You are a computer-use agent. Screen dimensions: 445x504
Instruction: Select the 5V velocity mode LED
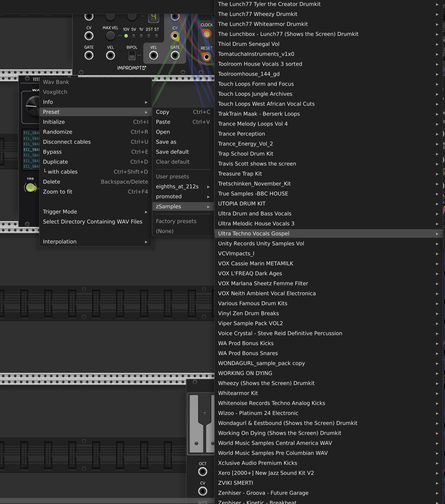tap(134, 36)
